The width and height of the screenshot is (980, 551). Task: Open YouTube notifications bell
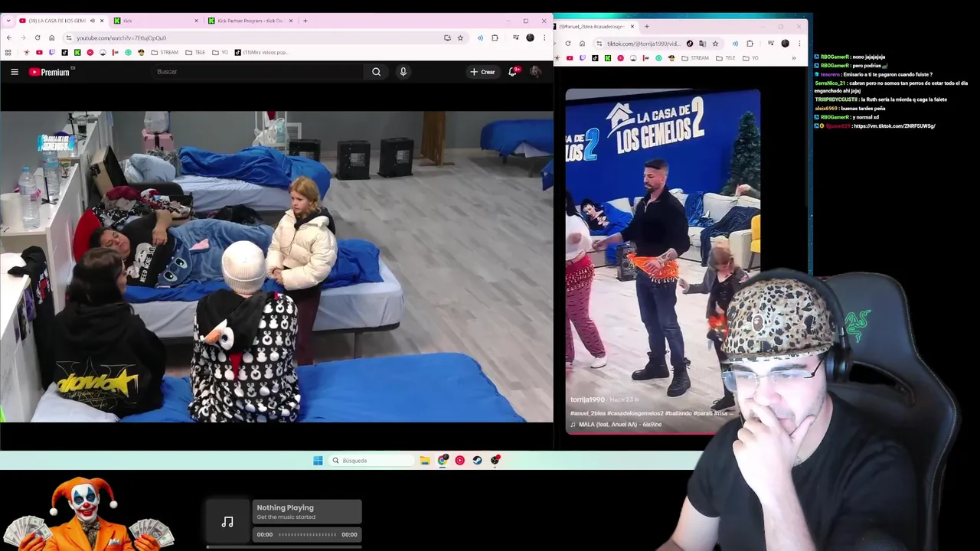point(513,72)
